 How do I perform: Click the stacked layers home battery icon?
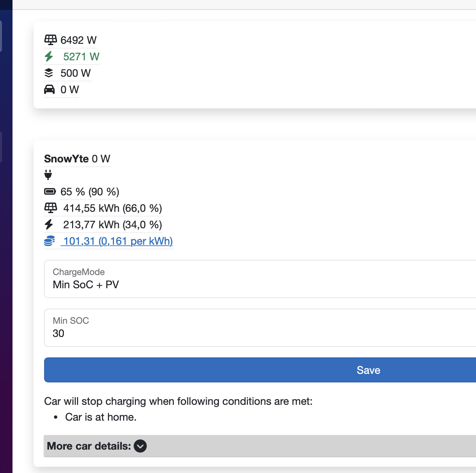49,73
